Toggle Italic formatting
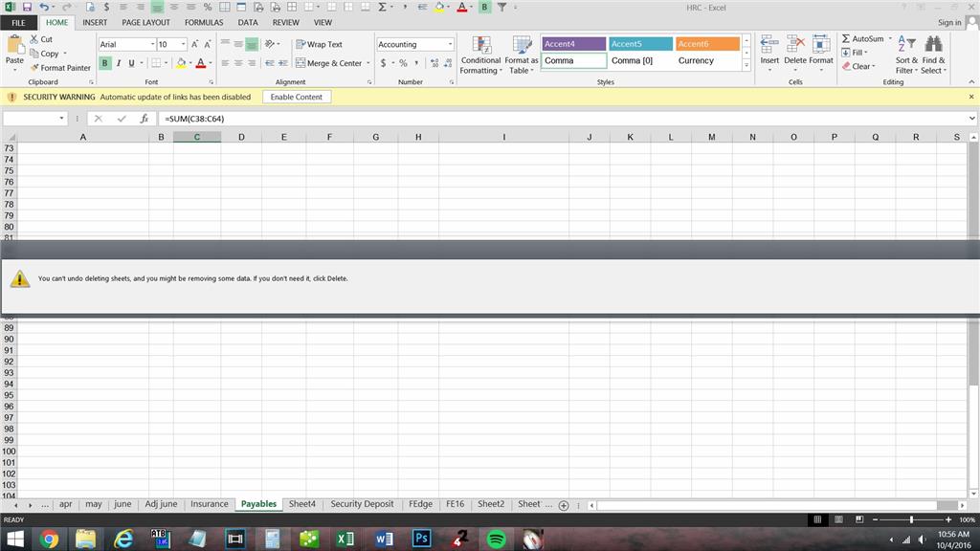The image size is (980, 551). coord(118,63)
